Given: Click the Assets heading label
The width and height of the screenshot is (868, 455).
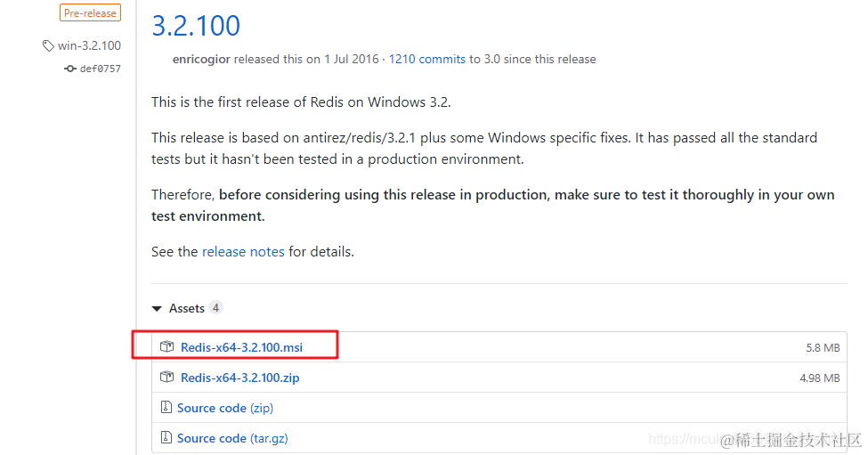Looking at the screenshot, I should point(187,308).
